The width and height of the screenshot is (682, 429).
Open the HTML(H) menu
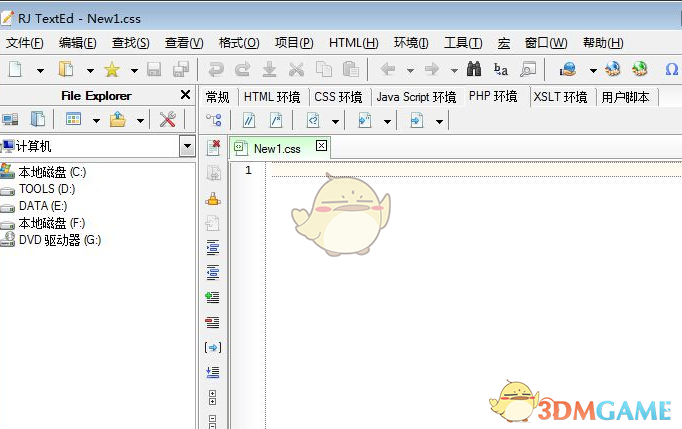point(354,43)
